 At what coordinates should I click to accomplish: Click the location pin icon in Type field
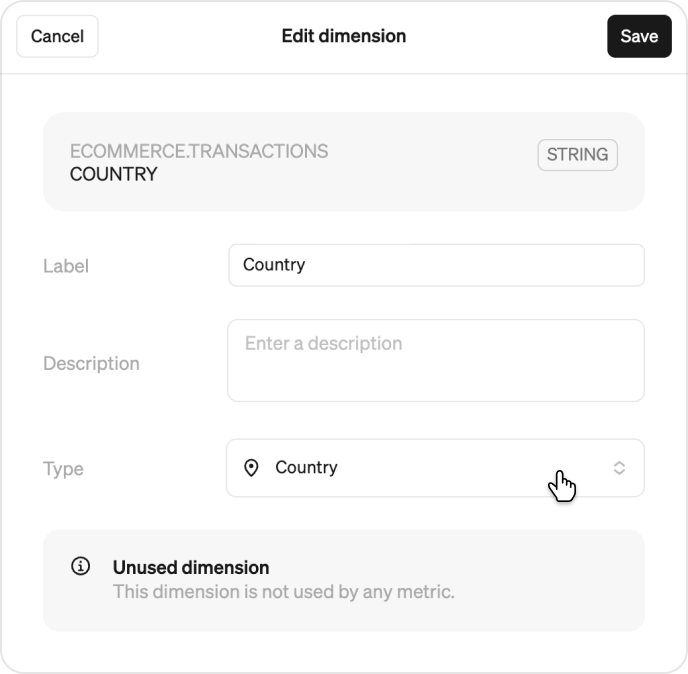(x=251, y=468)
